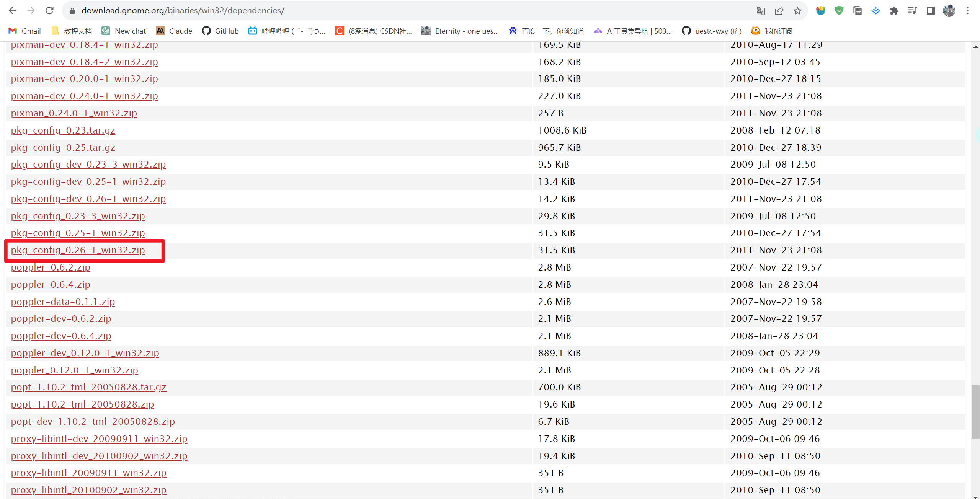
Task: Open the Chrome three-dot menu
Action: click(x=967, y=11)
